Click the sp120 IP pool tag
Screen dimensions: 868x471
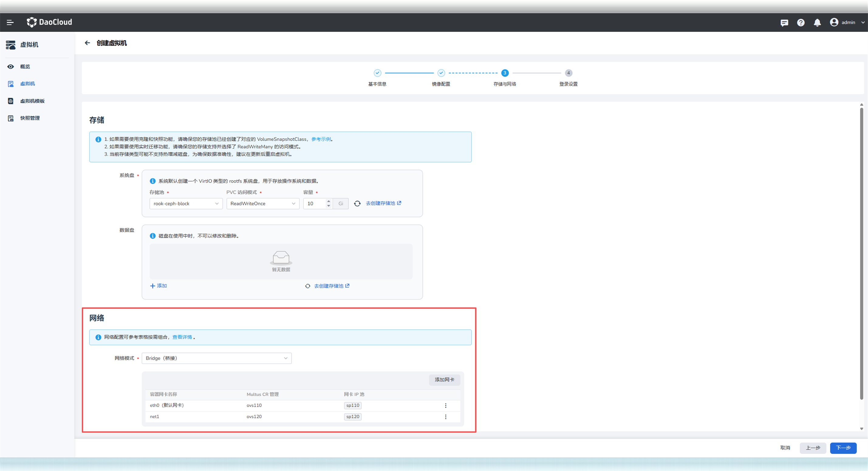click(353, 417)
